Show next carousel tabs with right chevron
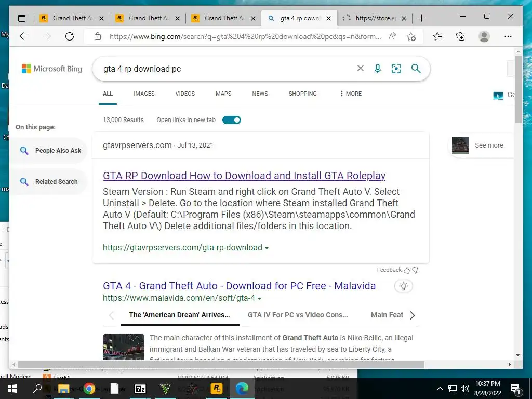532x399 pixels. click(x=412, y=315)
